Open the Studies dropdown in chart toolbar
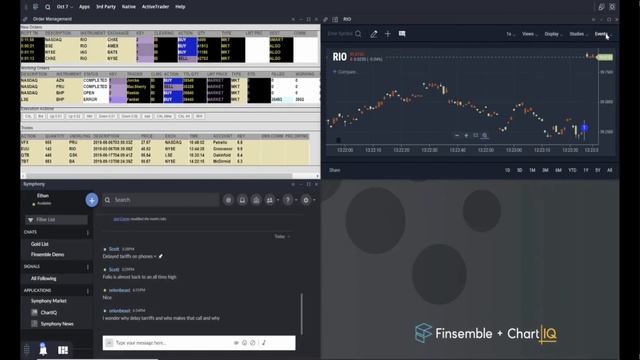This screenshot has height=360, width=640. coord(578,34)
